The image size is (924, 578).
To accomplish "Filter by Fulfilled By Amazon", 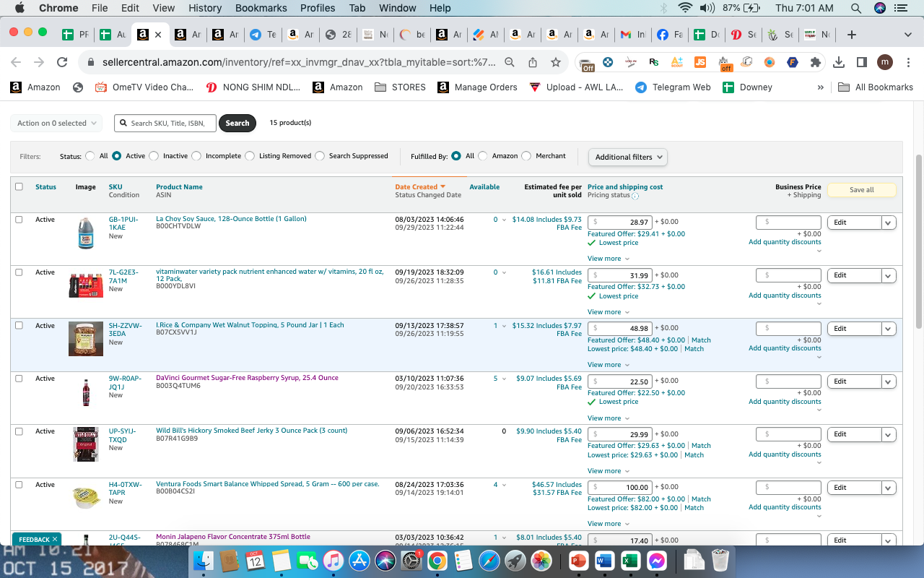I will (x=483, y=156).
